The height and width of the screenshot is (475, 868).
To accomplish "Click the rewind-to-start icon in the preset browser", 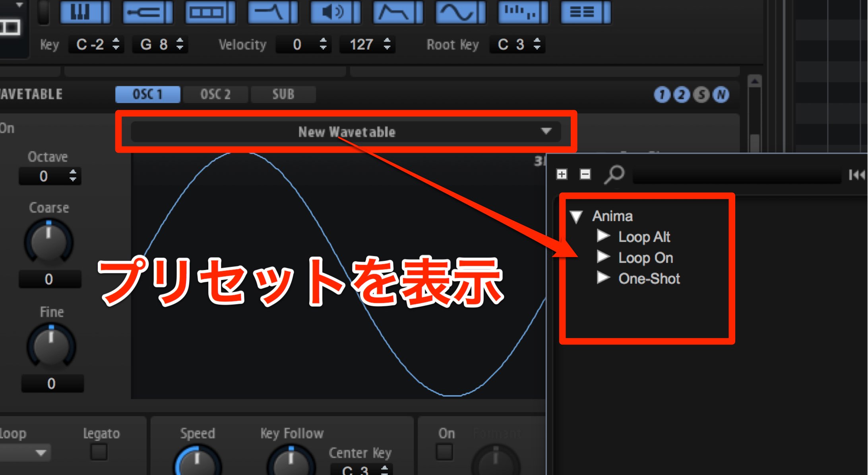I will pos(856,175).
